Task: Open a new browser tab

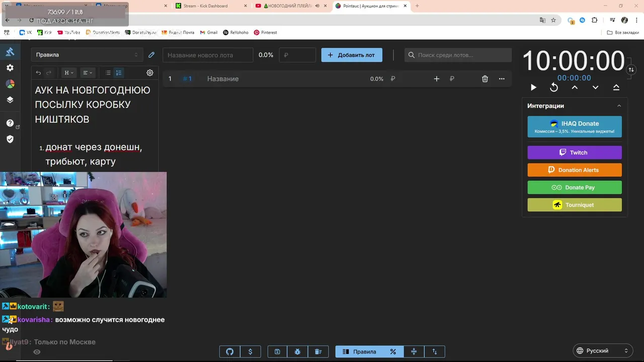Action: coord(417,6)
